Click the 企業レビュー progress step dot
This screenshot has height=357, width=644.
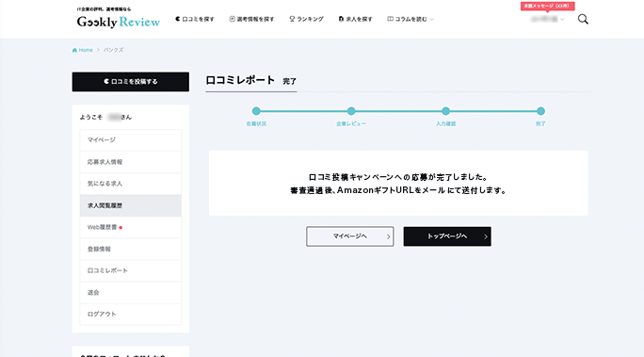tap(351, 111)
